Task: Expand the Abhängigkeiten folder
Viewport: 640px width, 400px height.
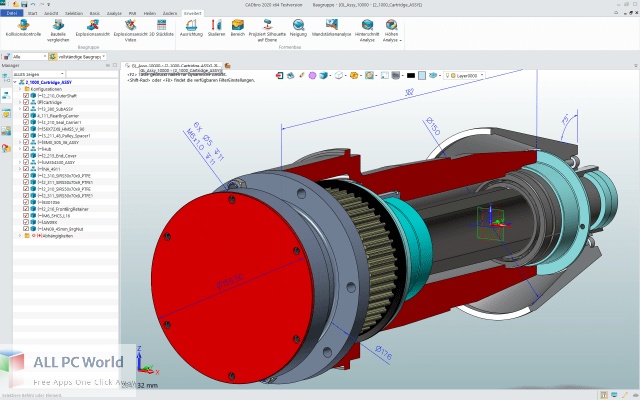Action: pos(20,236)
